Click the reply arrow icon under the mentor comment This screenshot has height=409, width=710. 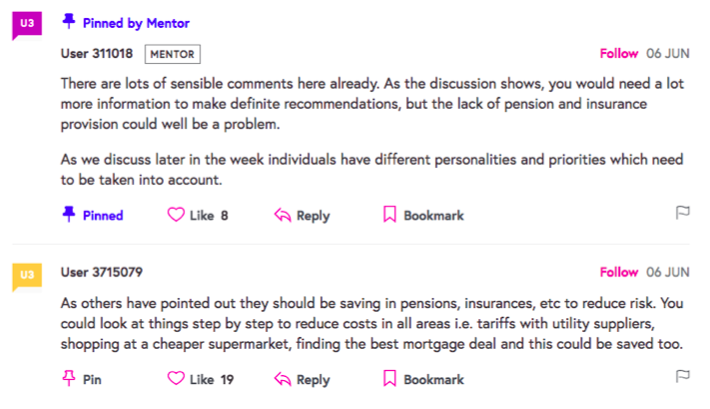(x=282, y=215)
